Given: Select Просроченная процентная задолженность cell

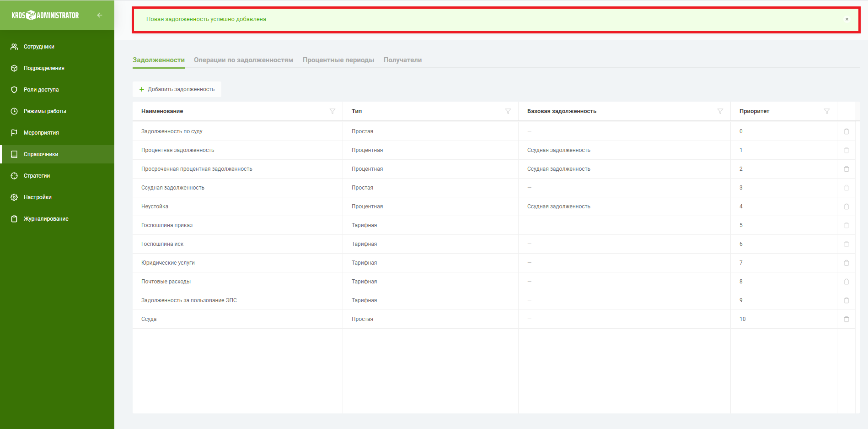Looking at the screenshot, I should 237,169.
